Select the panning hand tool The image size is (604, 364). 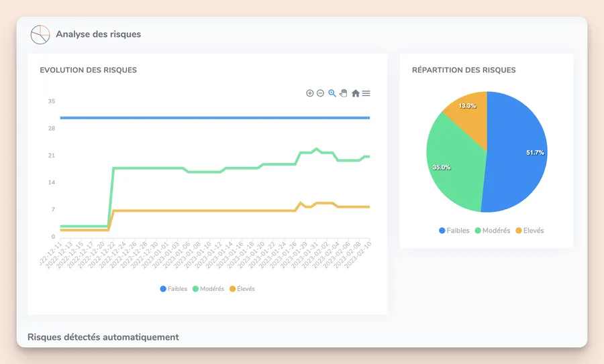(344, 93)
